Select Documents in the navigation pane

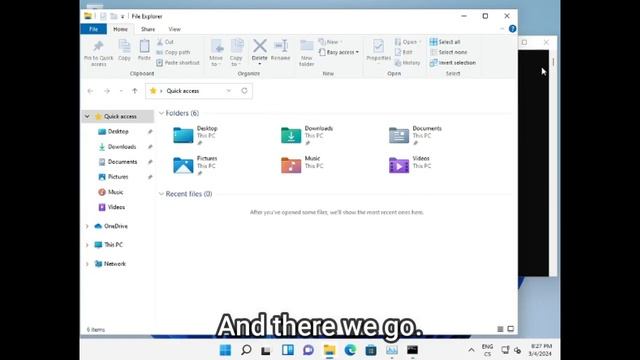(x=122, y=162)
